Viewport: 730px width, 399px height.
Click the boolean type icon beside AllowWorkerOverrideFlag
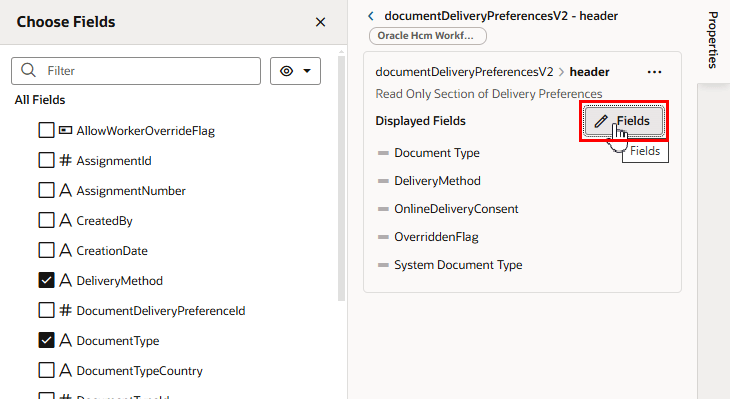click(x=66, y=130)
